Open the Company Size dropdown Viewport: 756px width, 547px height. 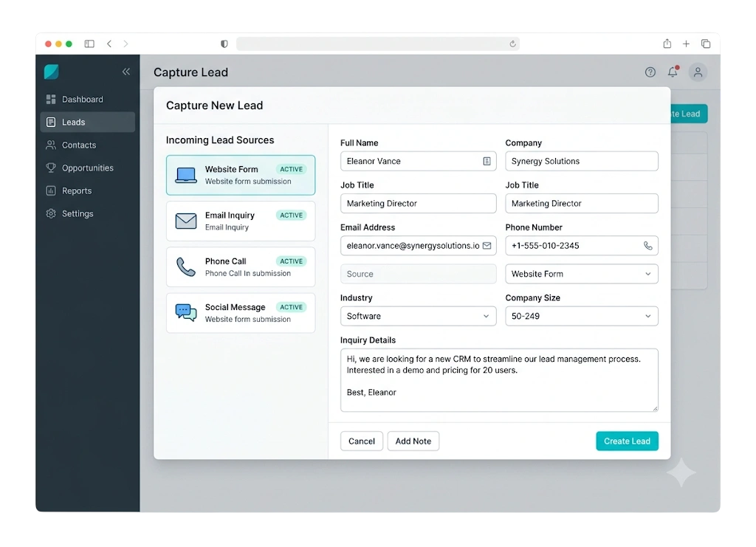point(582,316)
